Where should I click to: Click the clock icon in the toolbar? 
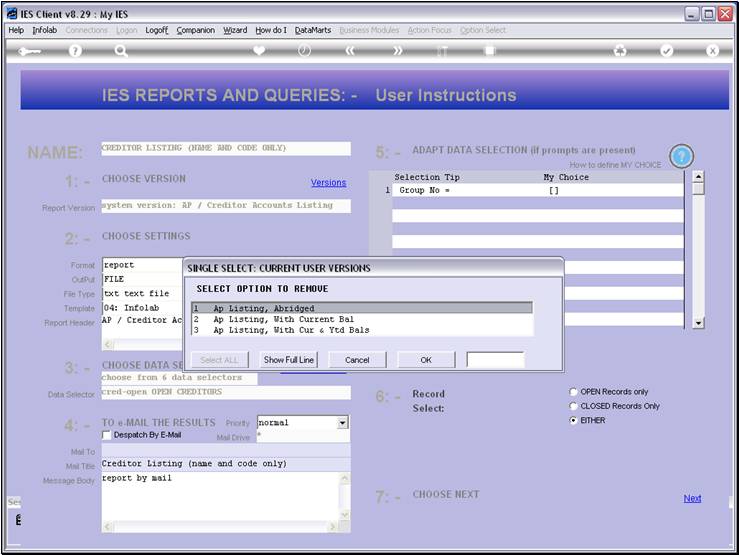pyautogui.click(x=304, y=50)
